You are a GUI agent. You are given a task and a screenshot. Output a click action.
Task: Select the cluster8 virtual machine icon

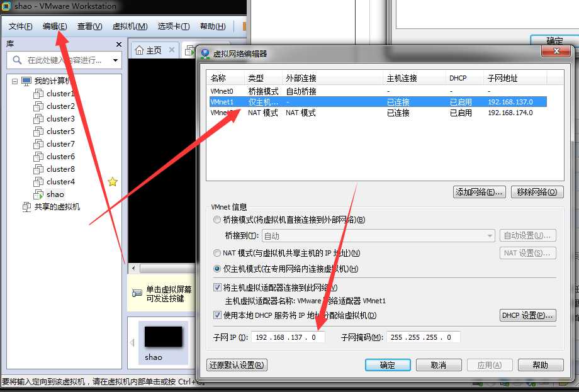point(38,169)
